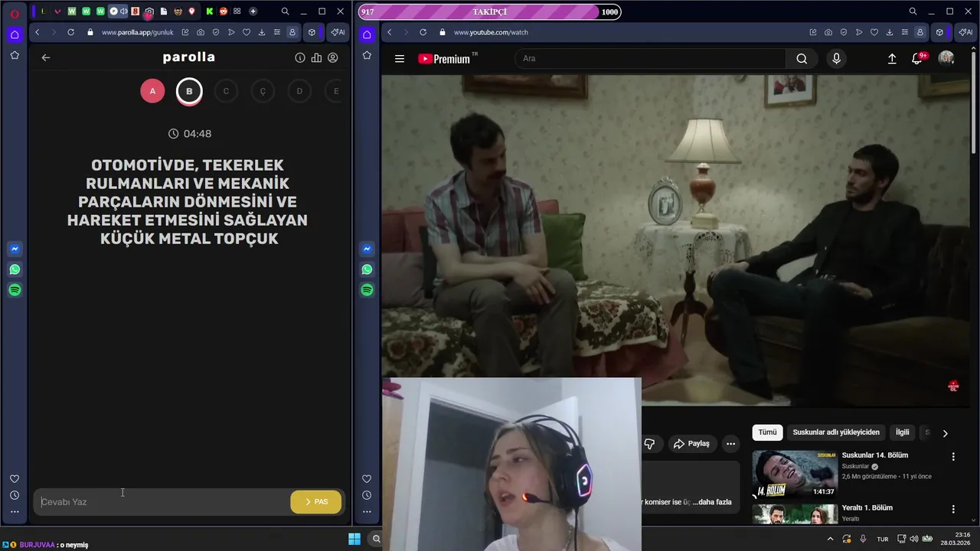This screenshot has height=551, width=980.
Task: Click the YouTube address bar URL
Action: tap(491, 32)
